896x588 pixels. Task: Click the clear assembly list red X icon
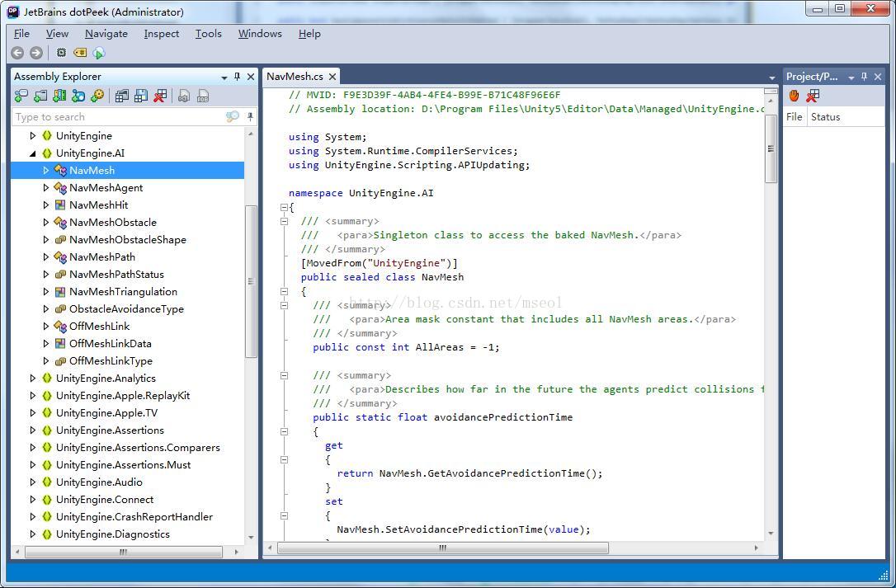160,96
